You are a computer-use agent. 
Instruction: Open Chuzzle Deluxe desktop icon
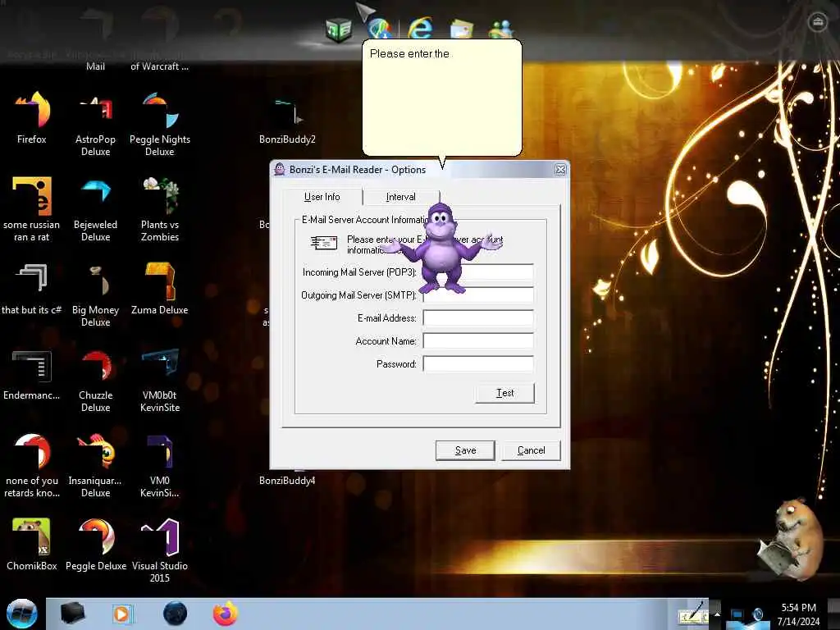(95, 380)
